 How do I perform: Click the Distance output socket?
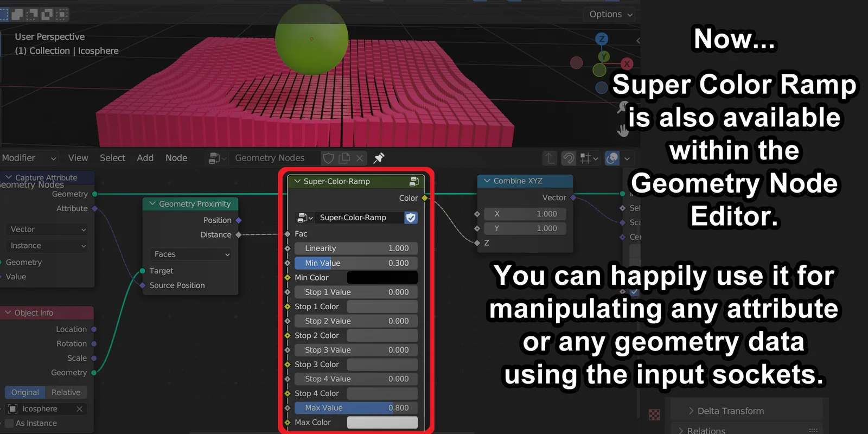coord(238,235)
